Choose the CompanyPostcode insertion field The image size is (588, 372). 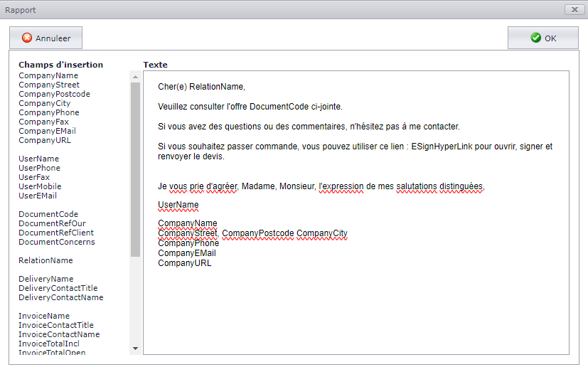point(54,94)
